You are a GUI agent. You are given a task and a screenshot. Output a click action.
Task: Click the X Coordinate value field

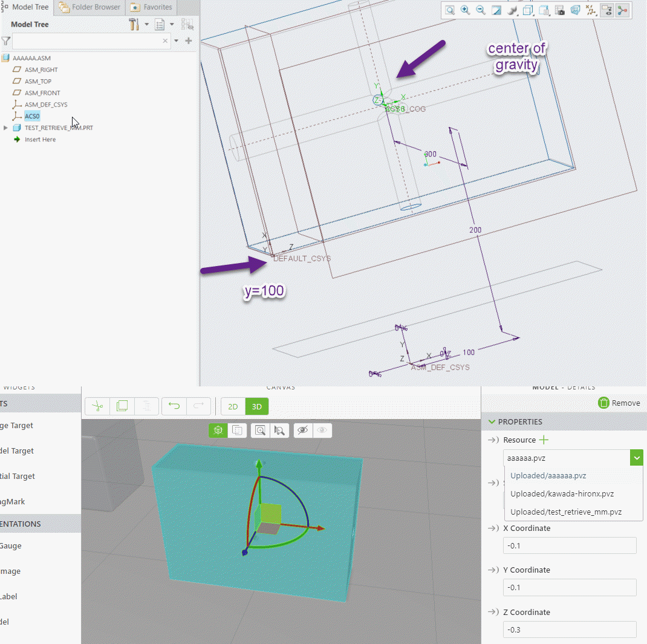tap(569, 545)
